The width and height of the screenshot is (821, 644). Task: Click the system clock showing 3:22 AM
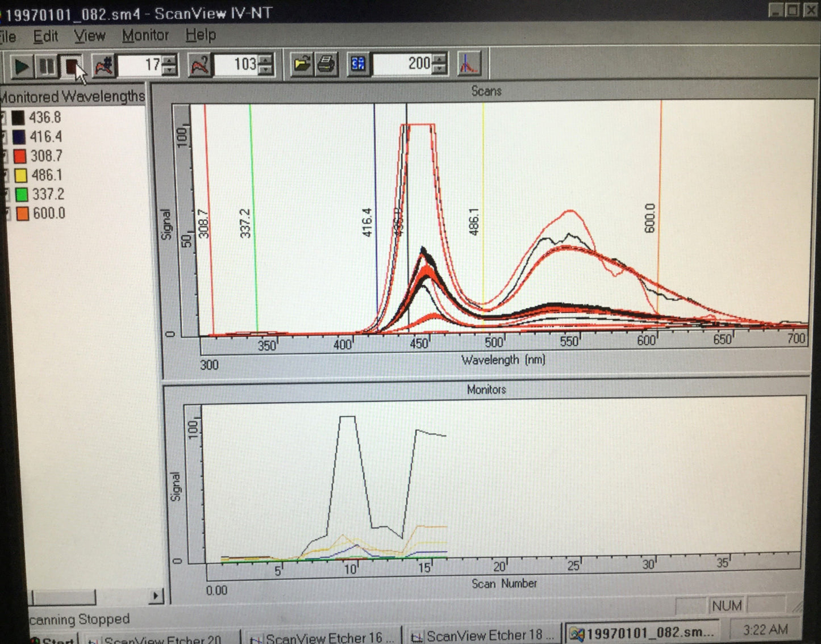(765, 629)
